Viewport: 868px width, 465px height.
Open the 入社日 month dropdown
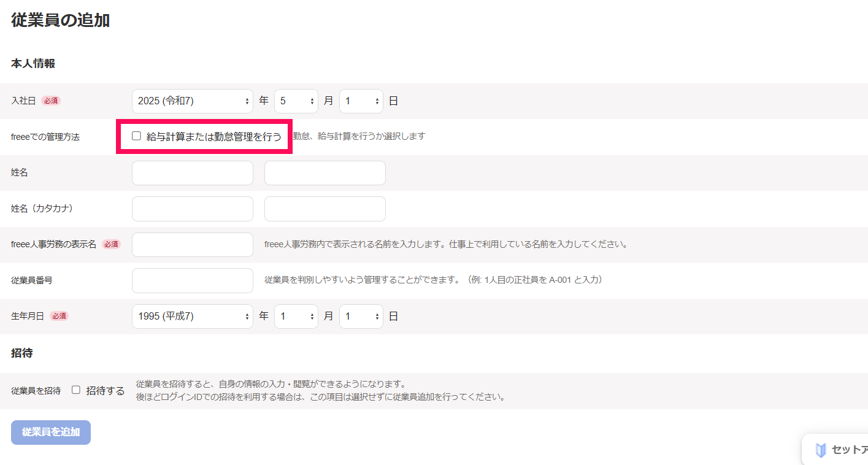pos(296,101)
